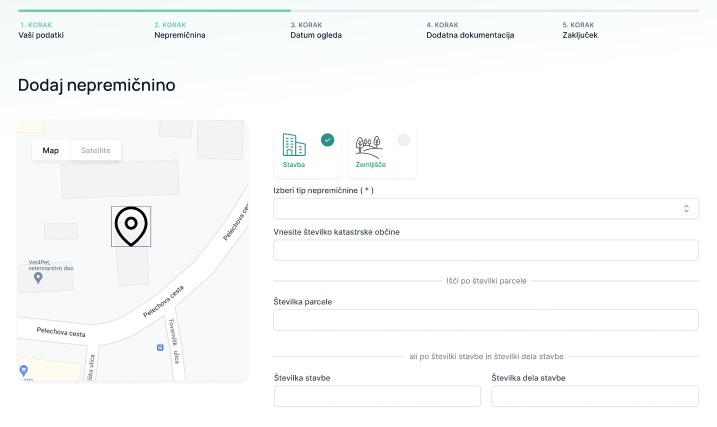
Task: Click the Google logo at map corner
Action: tap(23, 371)
